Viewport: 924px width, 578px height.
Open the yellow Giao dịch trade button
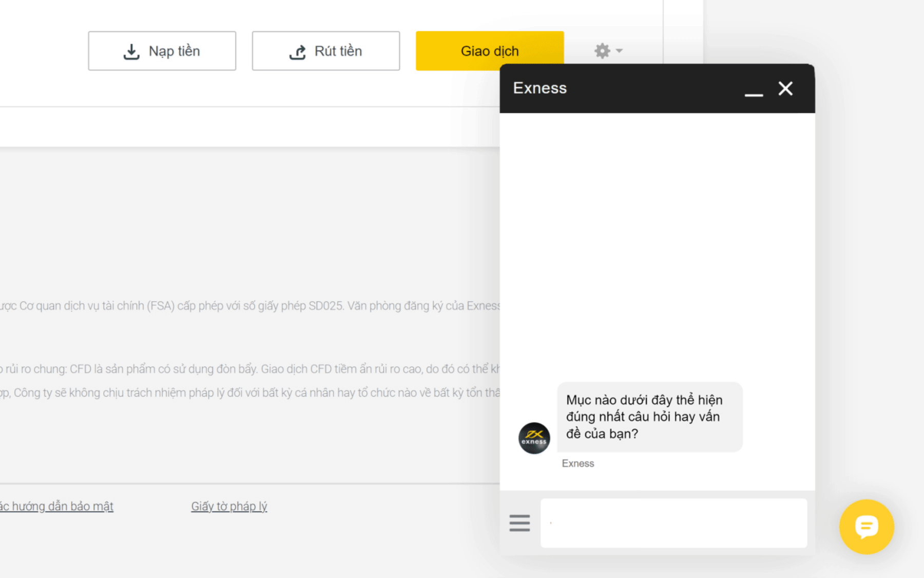(x=490, y=51)
